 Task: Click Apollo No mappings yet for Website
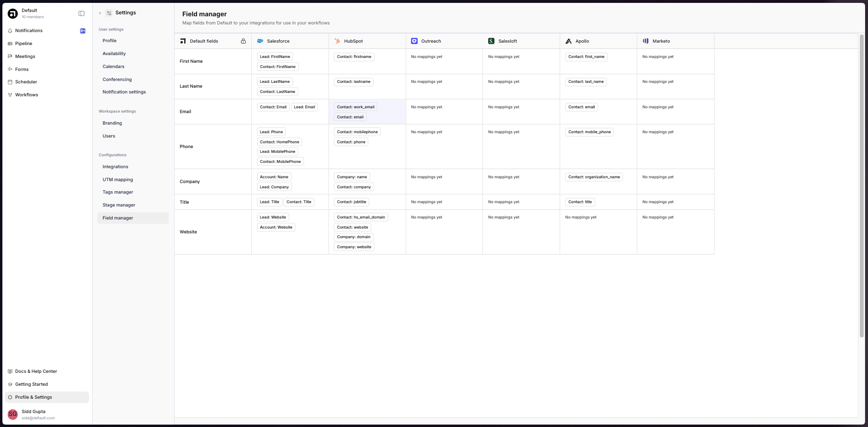(x=581, y=217)
